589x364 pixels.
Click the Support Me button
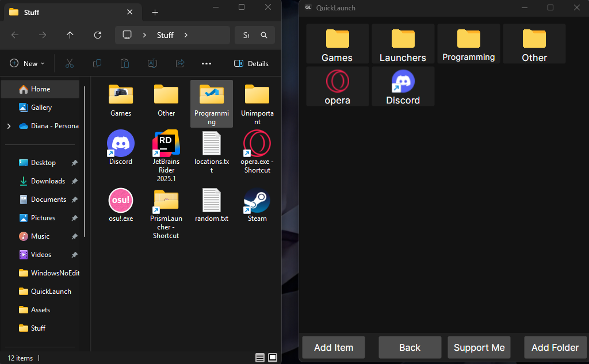[479, 347]
